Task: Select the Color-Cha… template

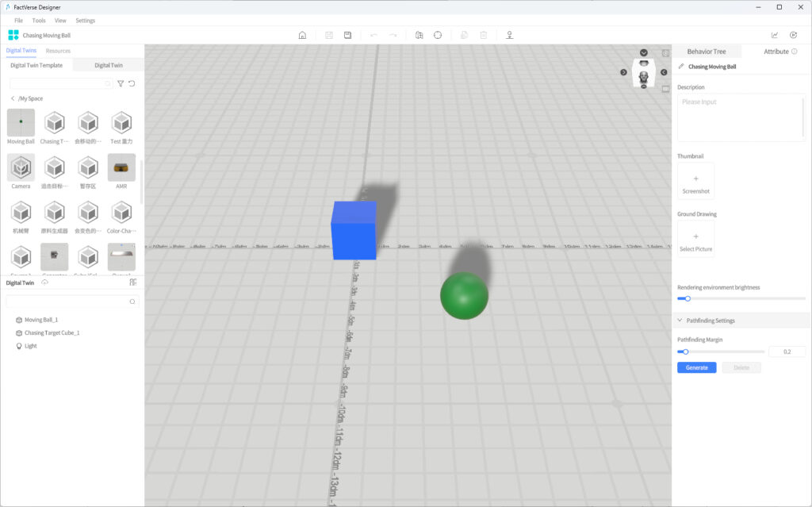Action: coord(121,216)
